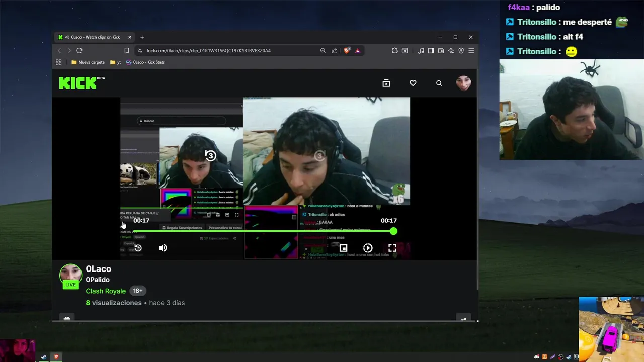Mute the clip player volume
Image resolution: width=644 pixels, height=362 pixels.
(163, 248)
